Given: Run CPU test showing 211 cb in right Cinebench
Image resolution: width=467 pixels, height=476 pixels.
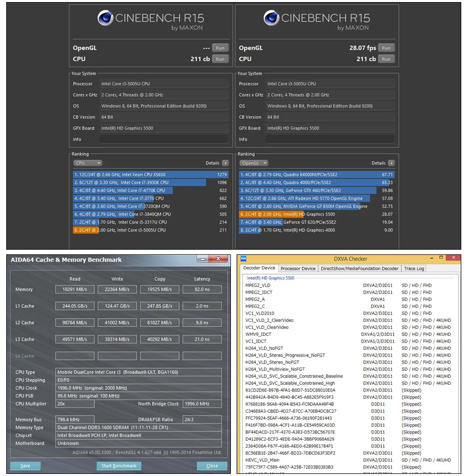Looking at the screenshot, I should click(386, 59).
